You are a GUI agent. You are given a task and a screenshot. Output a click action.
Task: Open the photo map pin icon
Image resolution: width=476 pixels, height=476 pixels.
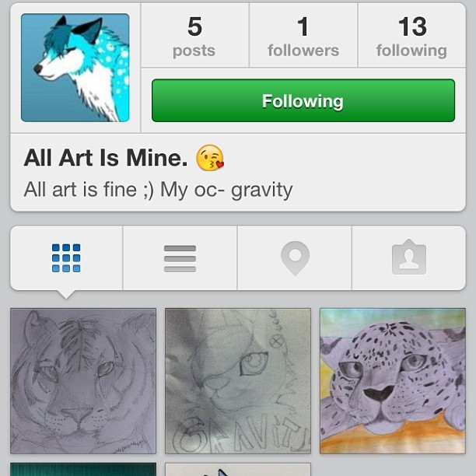[295, 258]
